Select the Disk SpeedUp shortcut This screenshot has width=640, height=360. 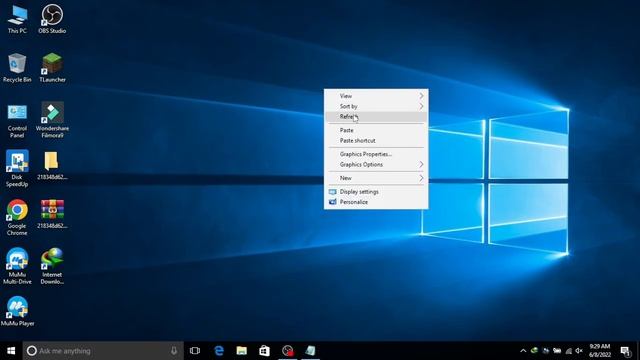click(17, 169)
